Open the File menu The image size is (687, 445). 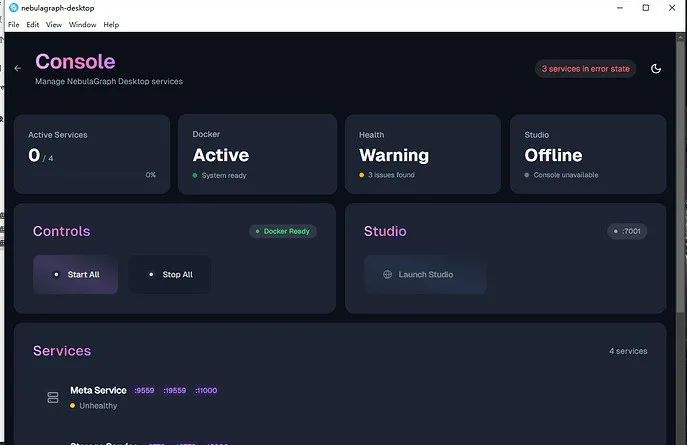click(14, 25)
